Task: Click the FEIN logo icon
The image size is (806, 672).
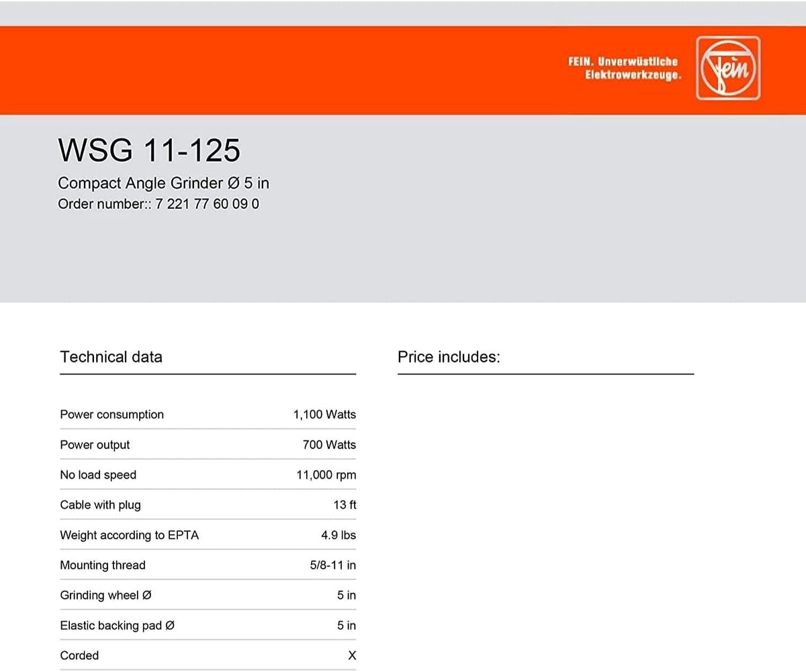Action: click(727, 68)
